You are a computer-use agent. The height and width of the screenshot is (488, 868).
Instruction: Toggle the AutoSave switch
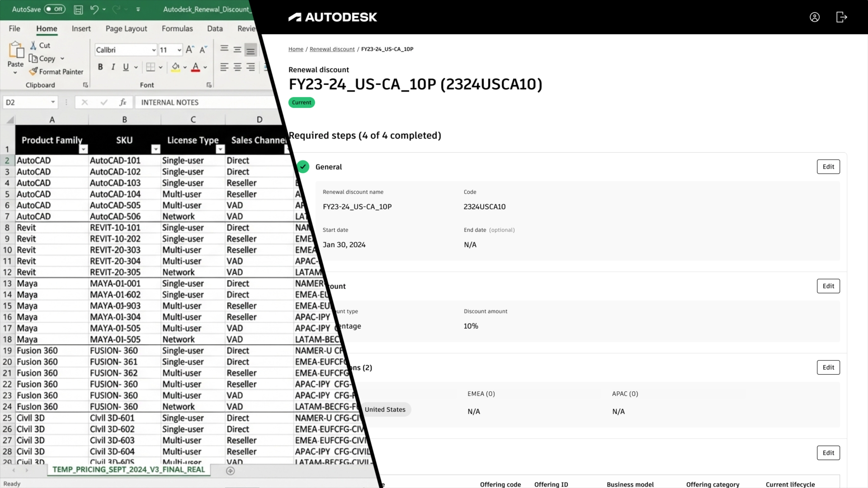(x=54, y=9)
